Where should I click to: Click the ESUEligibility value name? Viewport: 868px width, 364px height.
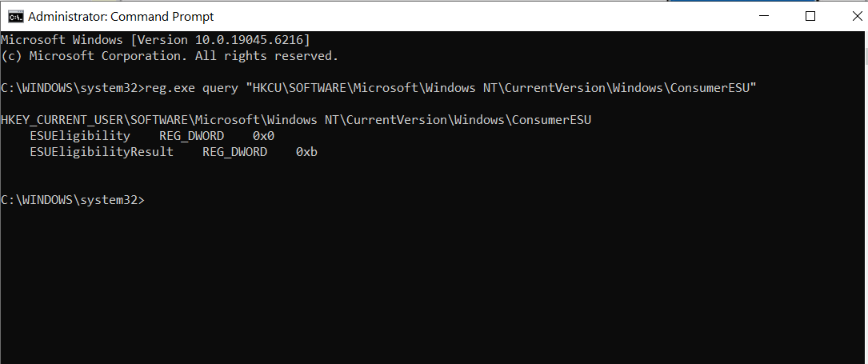(80, 136)
